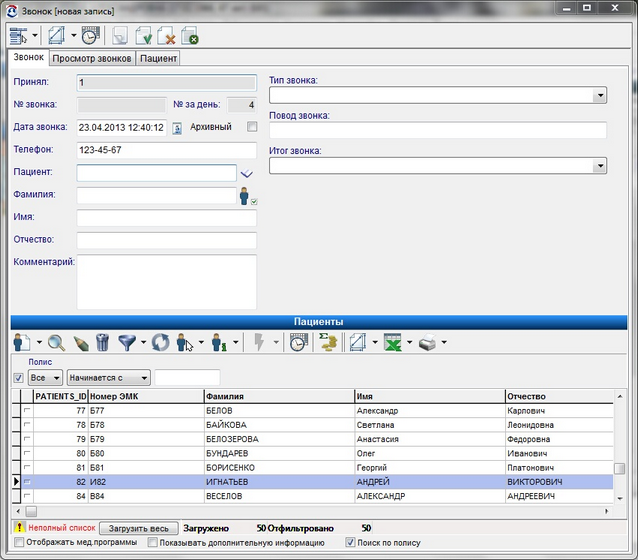Tick the row checkbox for БЕЛОВ

27,410
